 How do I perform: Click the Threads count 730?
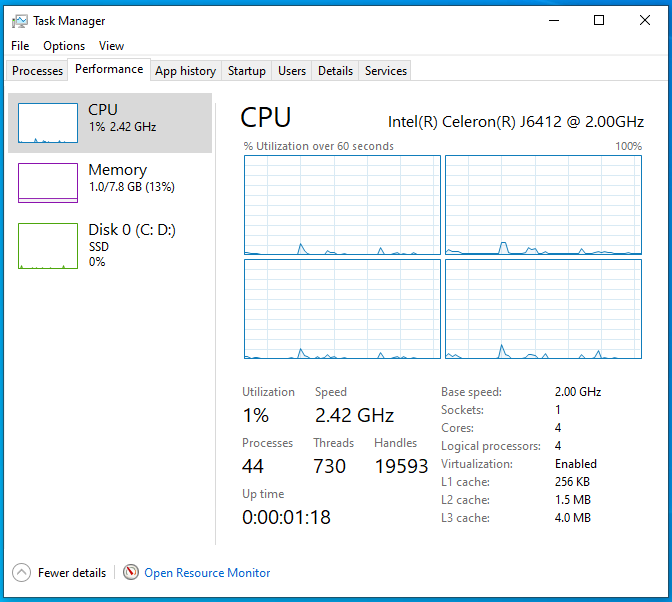pyautogui.click(x=329, y=466)
